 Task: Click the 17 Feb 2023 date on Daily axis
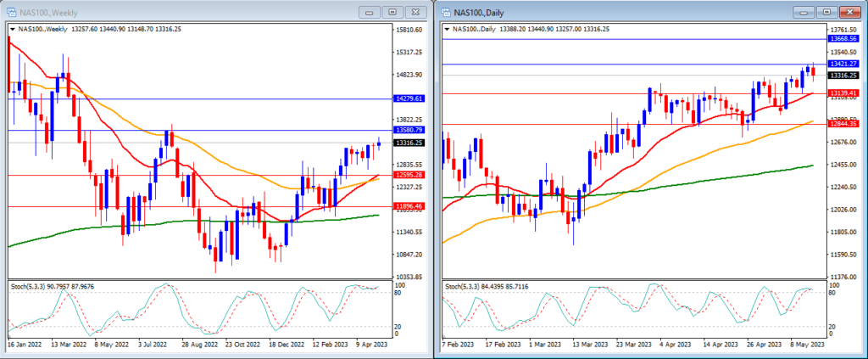tap(503, 344)
